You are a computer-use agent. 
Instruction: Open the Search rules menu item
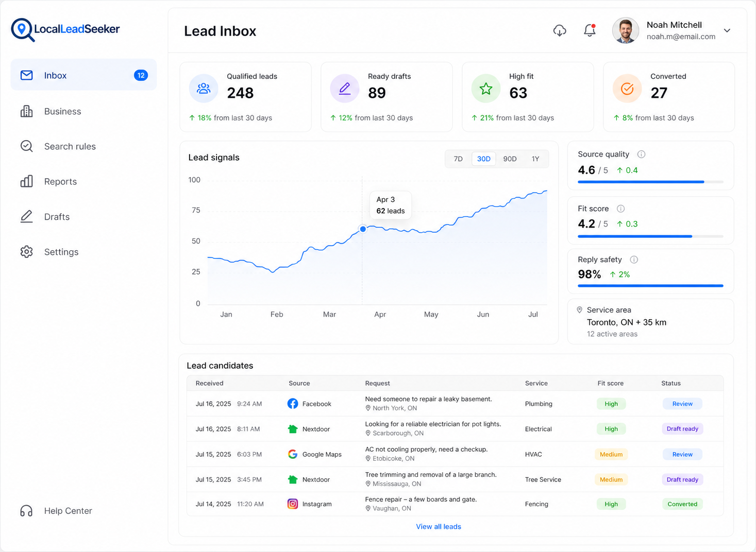[83, 146]
